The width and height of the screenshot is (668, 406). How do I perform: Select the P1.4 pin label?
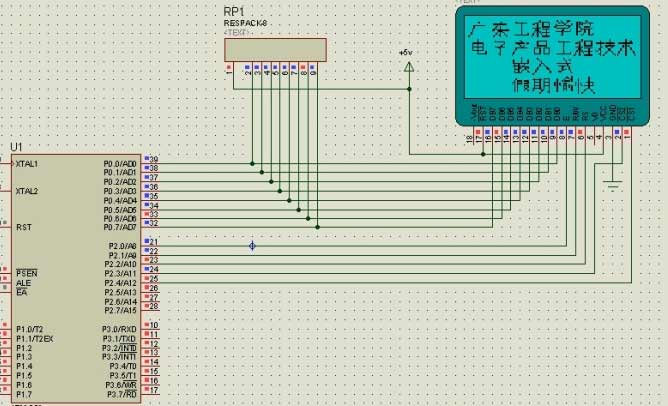(24, 366)
